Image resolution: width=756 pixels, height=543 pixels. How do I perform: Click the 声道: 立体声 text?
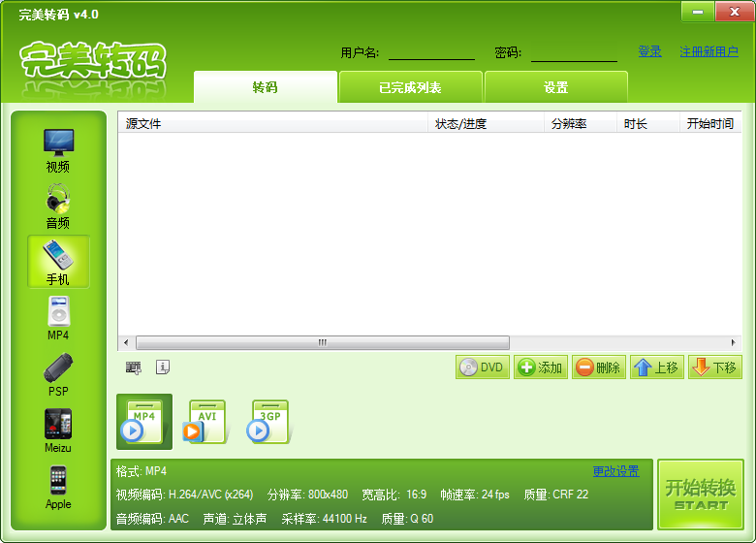coord(235,519)
